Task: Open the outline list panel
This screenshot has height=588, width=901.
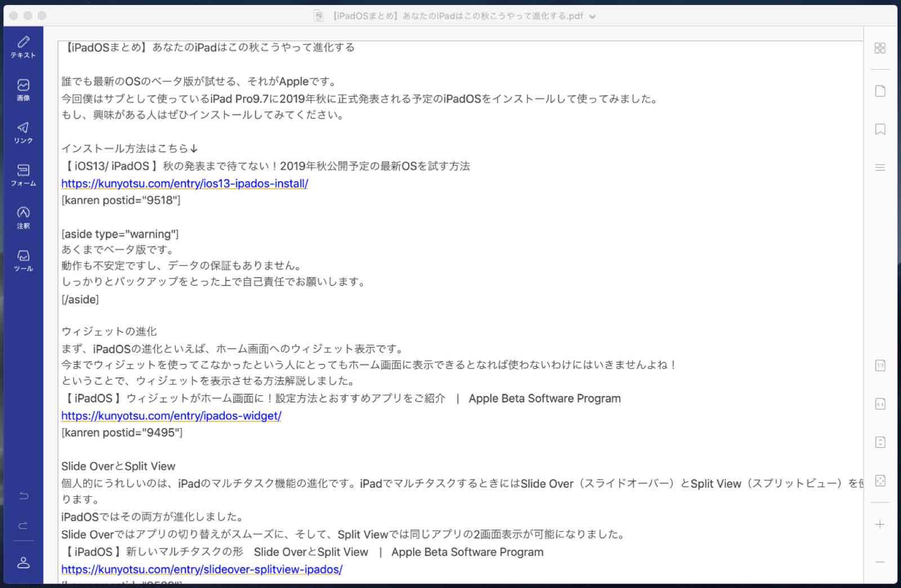Action: point(880,168)
